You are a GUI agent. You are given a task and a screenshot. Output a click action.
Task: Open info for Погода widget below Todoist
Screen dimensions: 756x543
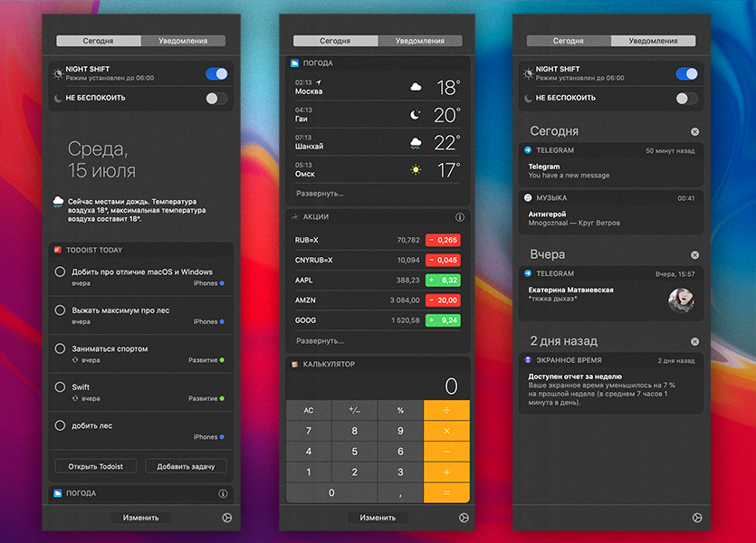point(223,493)
